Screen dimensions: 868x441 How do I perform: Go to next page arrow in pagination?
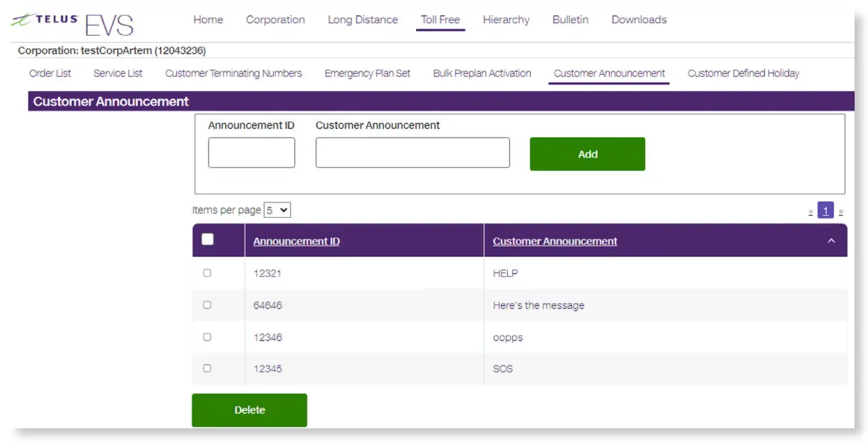coord(841,212)
